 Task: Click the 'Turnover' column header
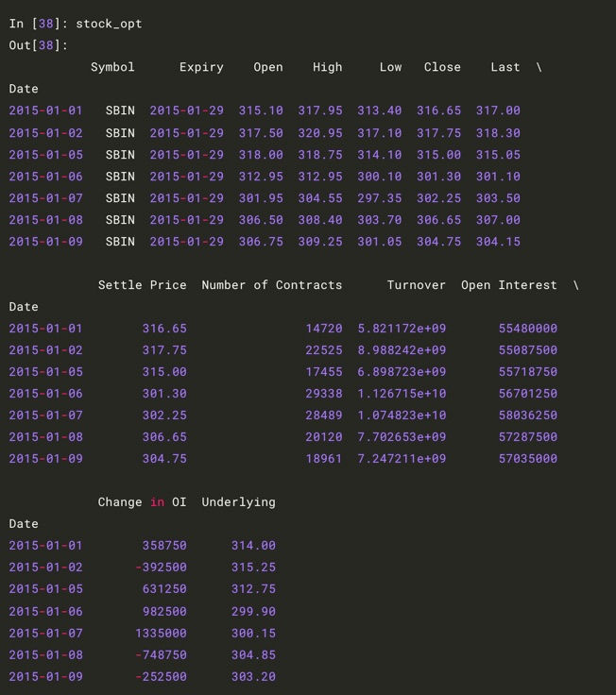[x=417, y=285]
